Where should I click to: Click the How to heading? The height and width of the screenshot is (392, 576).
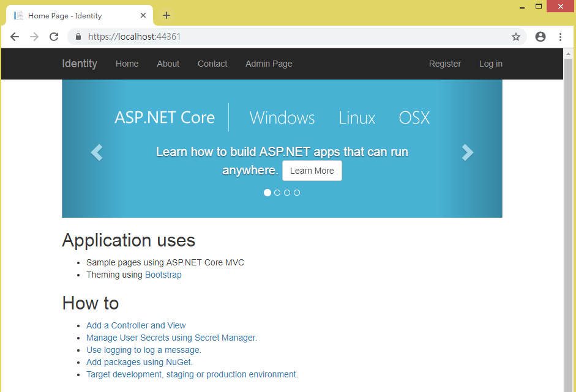pos(91,303)
